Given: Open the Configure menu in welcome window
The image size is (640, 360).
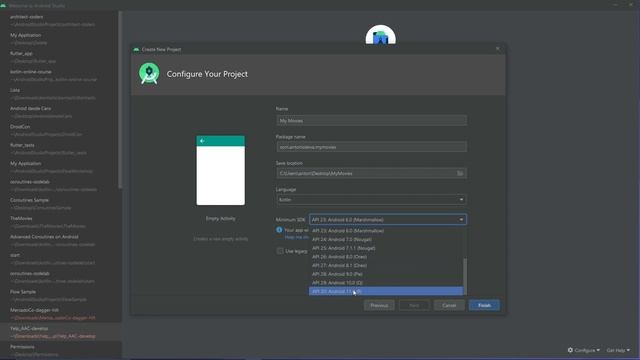Looking at the screenshot, I should point(584,350).
